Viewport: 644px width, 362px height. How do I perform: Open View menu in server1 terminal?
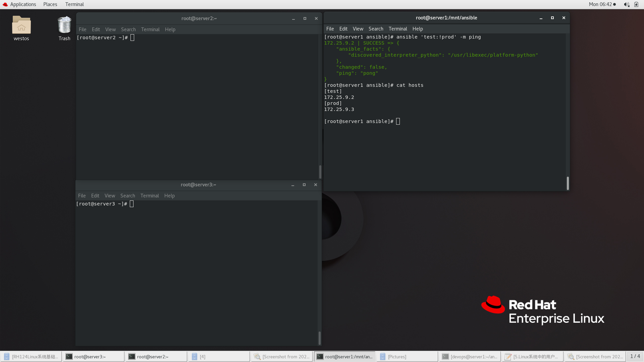pos(358,29)
